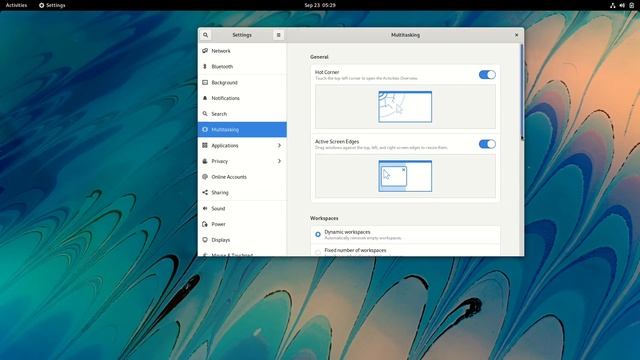
Task: Open the Settings hamburger menu
Action: (278, 35)
